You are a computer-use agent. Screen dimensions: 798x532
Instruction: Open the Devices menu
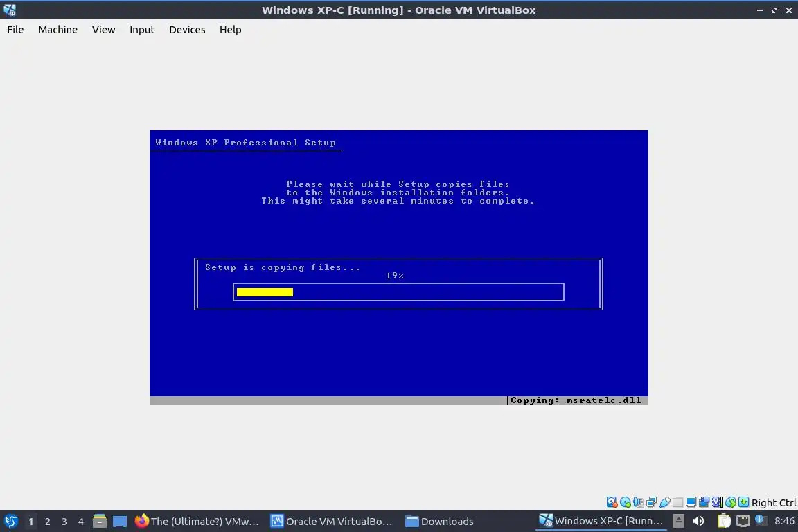187,30
